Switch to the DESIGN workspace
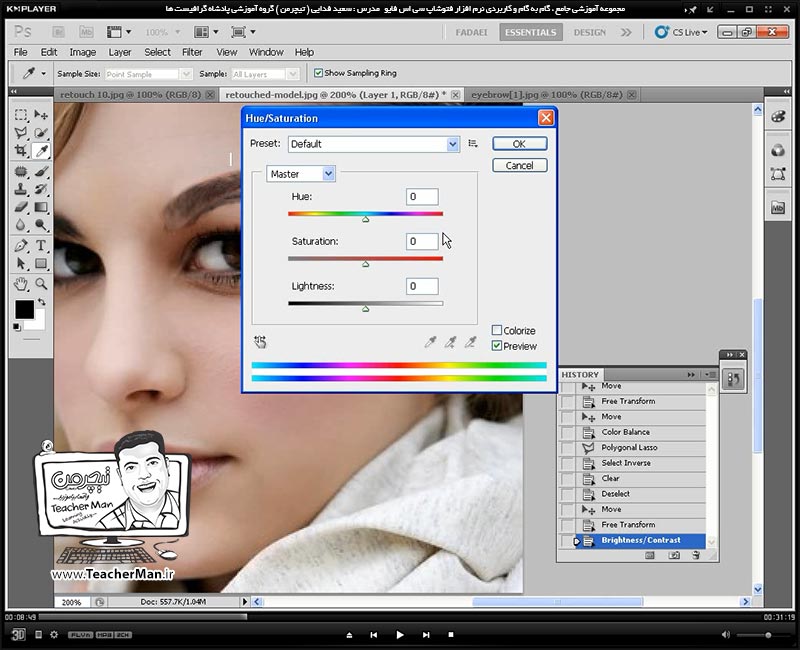800x650 pixels. (x=589, y=32)
